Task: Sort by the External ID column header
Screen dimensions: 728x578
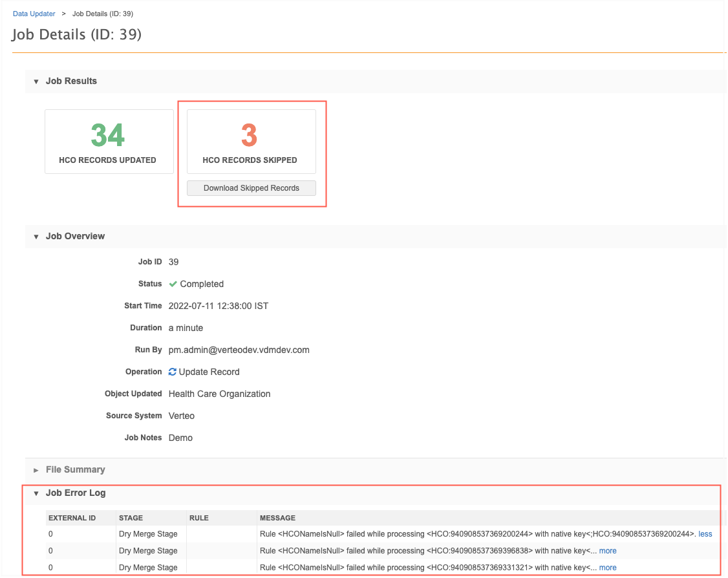Action: [72, 518]
